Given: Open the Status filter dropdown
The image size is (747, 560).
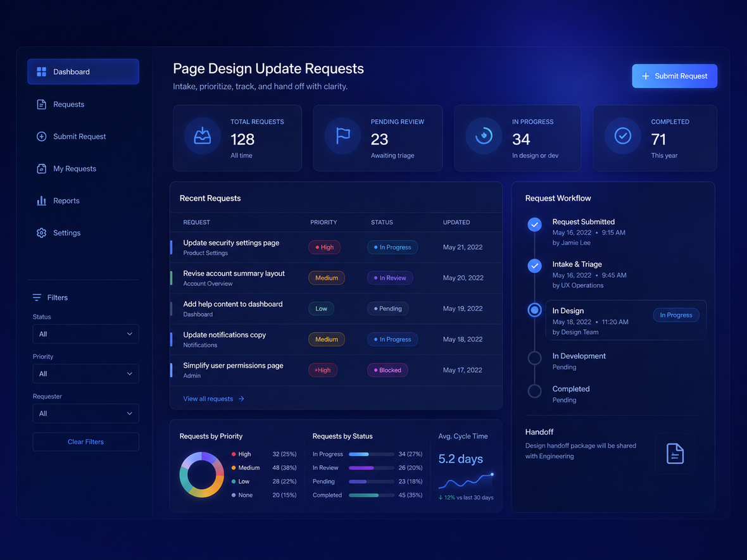Looking at the screenshot, I should (85, 334).
